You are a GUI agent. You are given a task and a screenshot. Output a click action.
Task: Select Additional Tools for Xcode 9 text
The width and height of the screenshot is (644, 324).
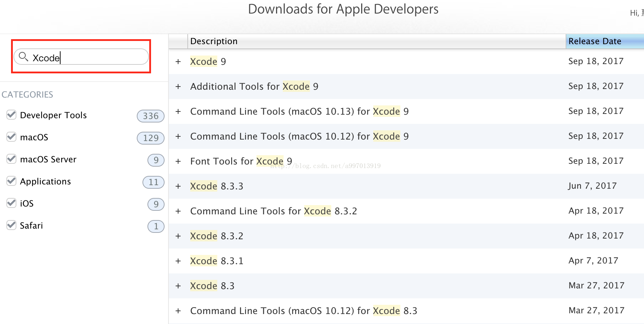point(254,87)
